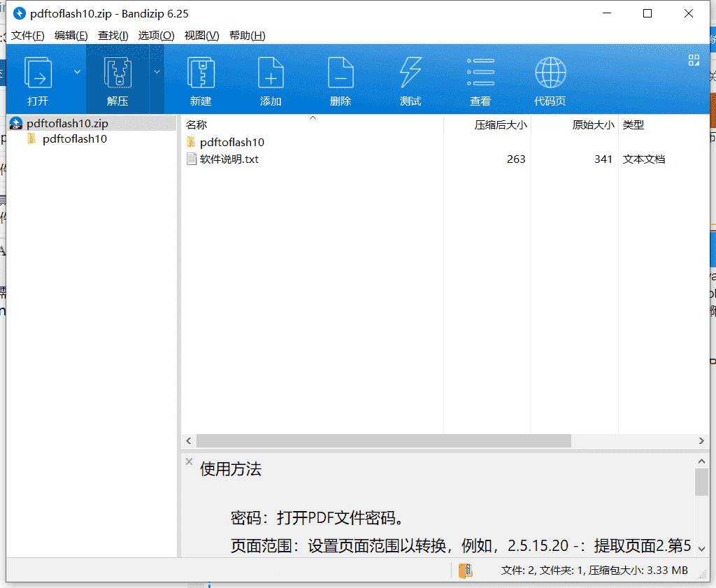Open the 查找(I) menu
This screenshot has width=716, height=588.
[x=113, y=36]
